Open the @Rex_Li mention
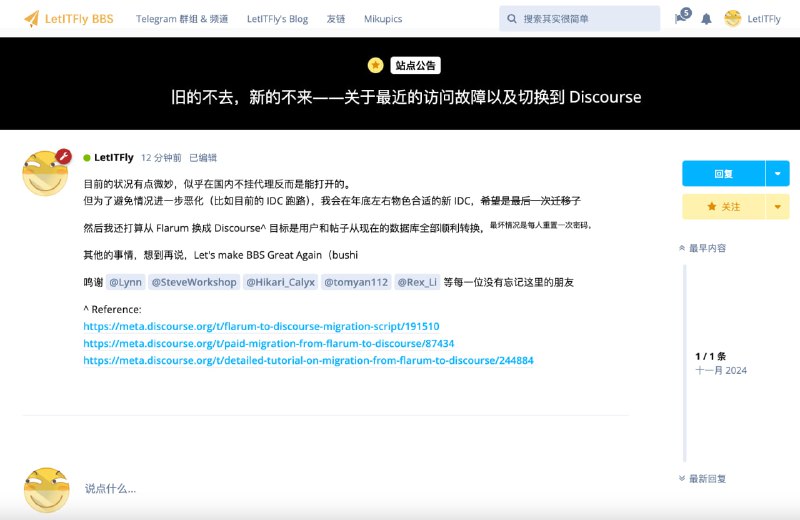800x520 pixels. click(x=417, y=282)
